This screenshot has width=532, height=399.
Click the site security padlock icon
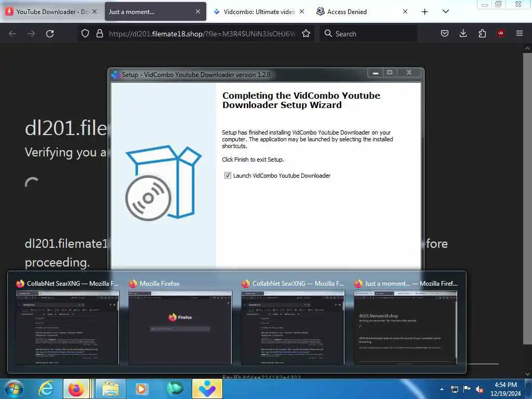point(99,33)
